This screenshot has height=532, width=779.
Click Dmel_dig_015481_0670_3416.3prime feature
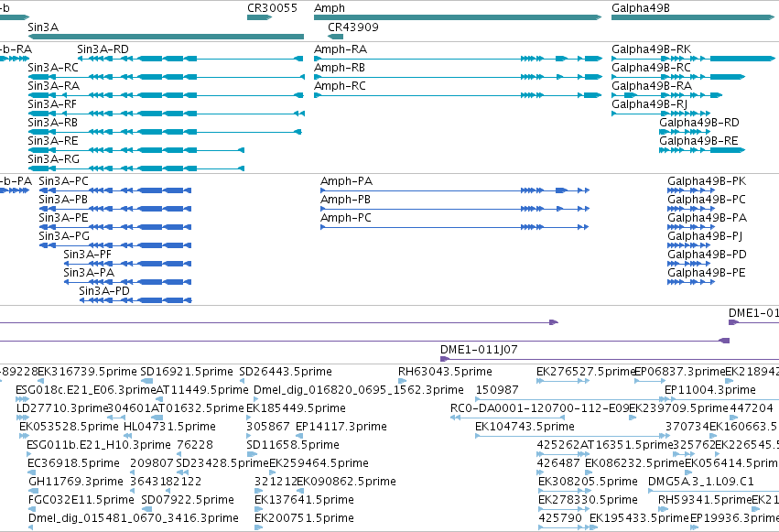31,527
